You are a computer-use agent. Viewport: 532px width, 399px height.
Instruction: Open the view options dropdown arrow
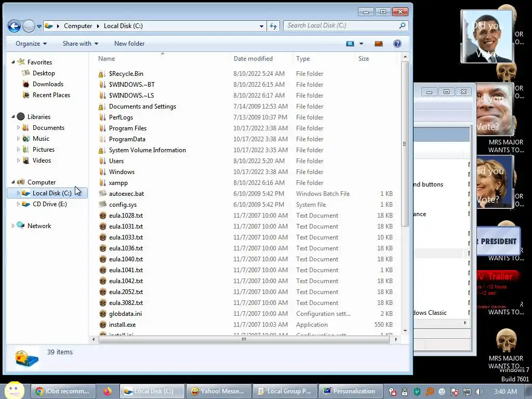(x=361, y=44)
